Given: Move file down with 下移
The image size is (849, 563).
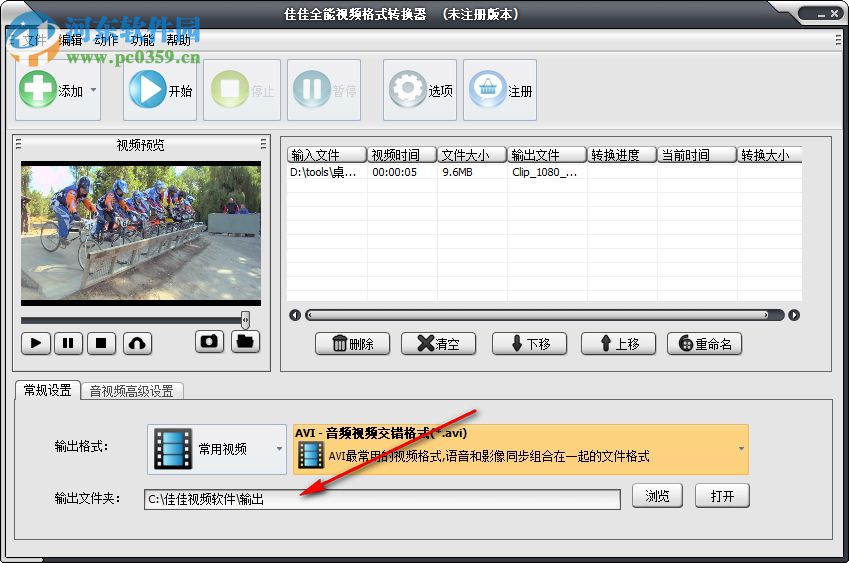Looking at the screenshot, I should (530, 344).
